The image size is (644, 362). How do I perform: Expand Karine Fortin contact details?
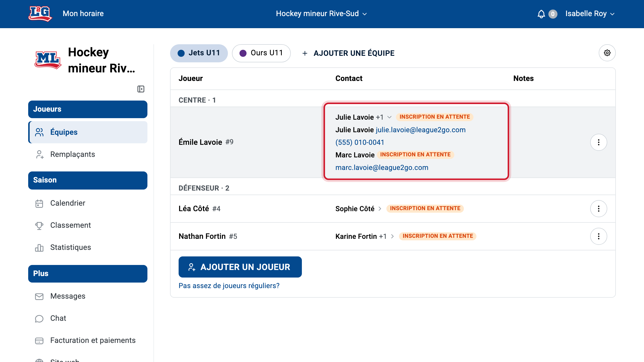click(392, 236)
